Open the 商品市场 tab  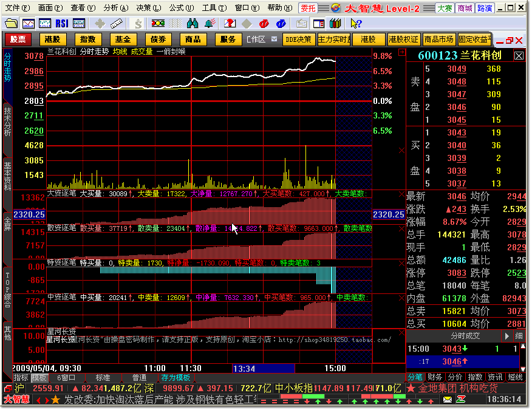click(x=438, y=39)
